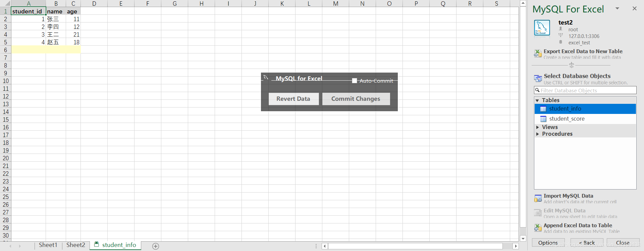The image size is (644, 251).
Task: Click the next sheet navigation arrow
Action: point(20,246)
